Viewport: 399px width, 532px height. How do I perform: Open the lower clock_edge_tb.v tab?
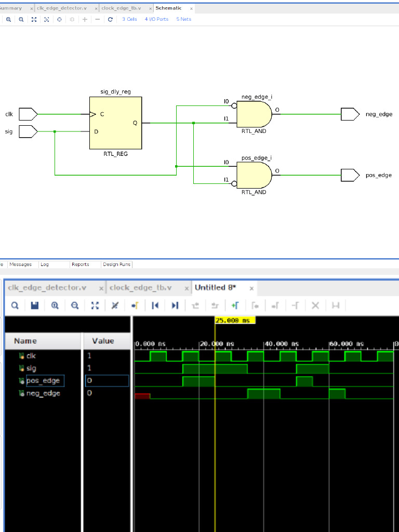pos(140,288)
